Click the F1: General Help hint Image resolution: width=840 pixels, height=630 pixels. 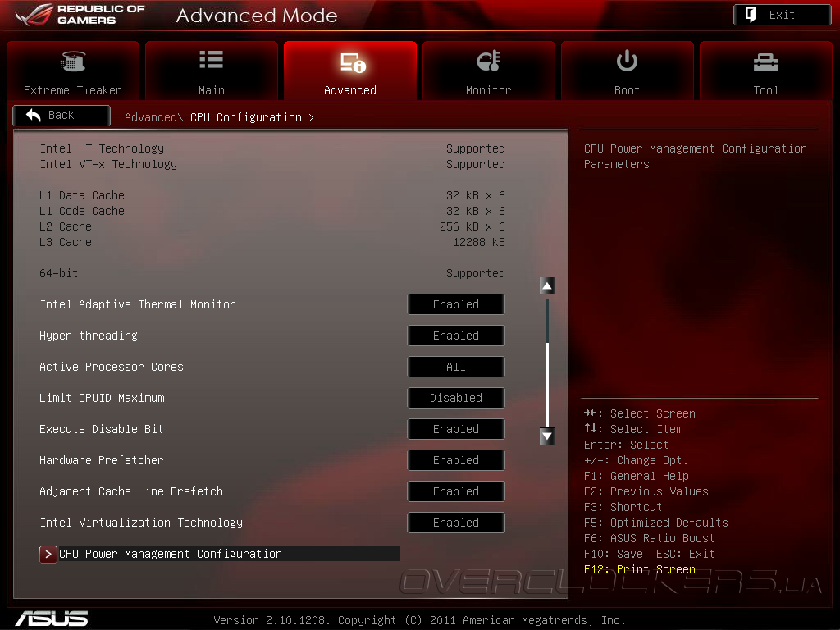pos(637,476)
